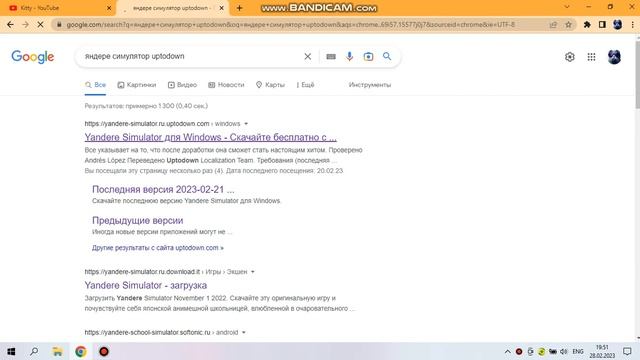Search by image with the camera icon

368,57
